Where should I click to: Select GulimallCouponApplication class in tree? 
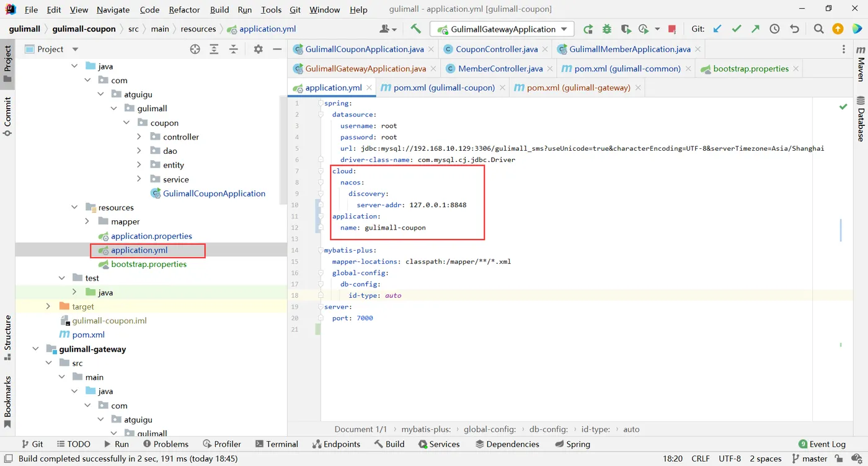click(214, 194)
